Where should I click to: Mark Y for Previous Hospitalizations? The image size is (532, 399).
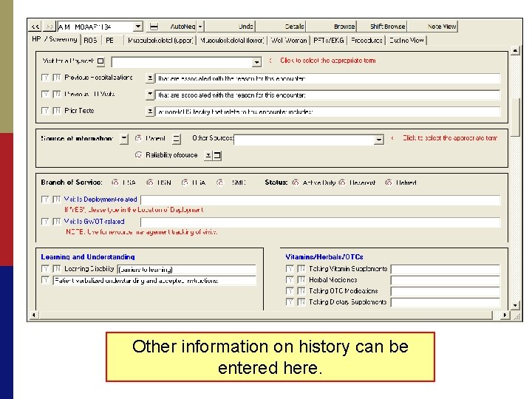tap(45, 78)
